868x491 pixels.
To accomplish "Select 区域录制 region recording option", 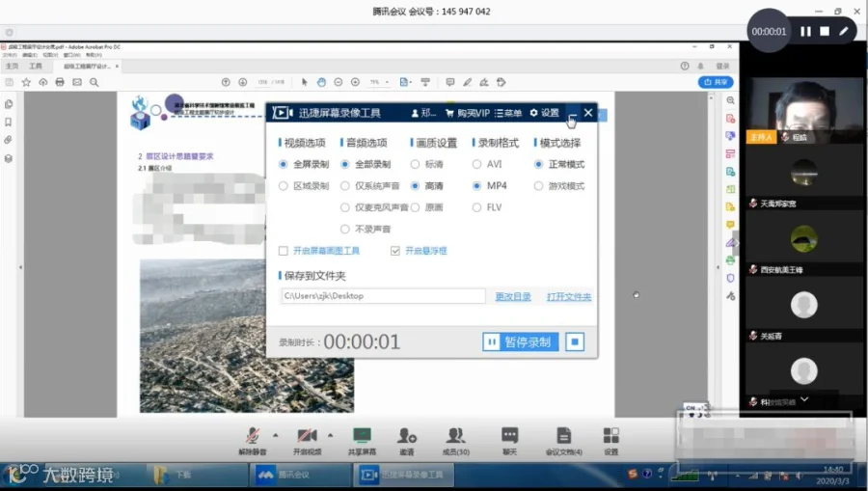I will pos(304,186).
